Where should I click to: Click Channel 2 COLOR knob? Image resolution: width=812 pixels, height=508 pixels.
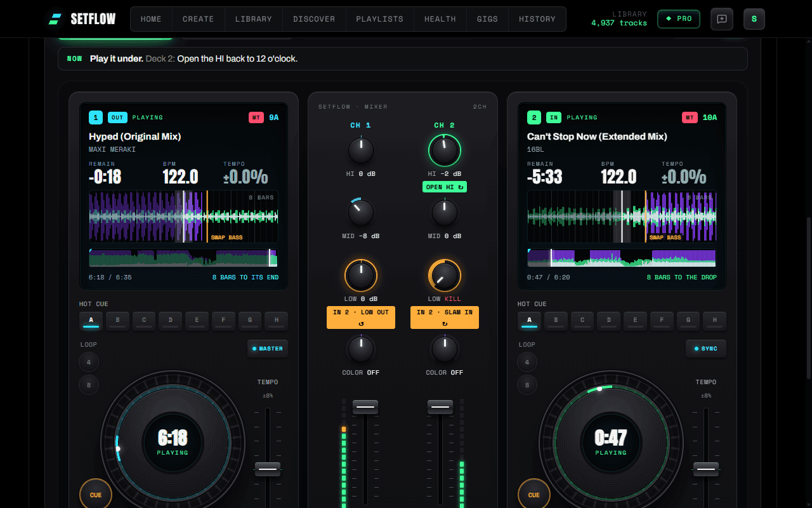coord(445,349)
